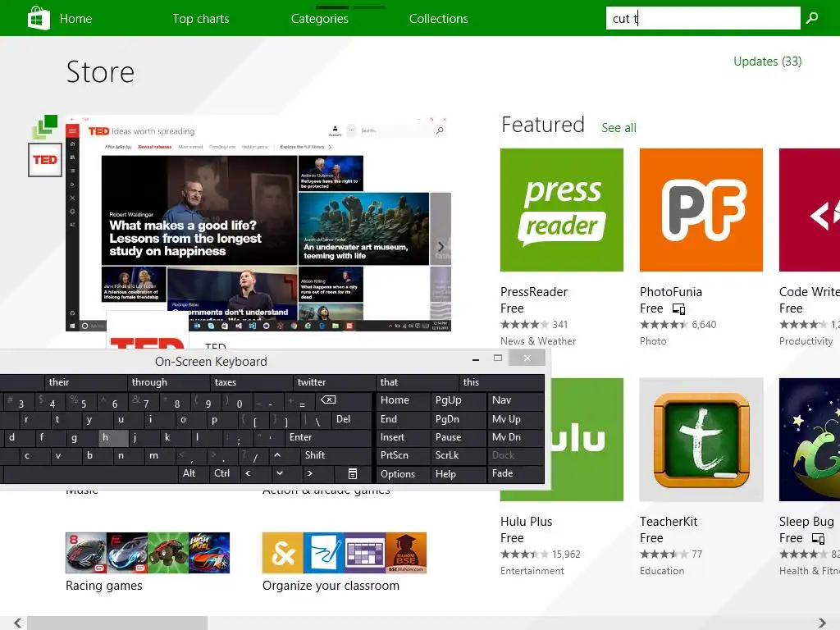Open the TED app screenshot in spotlight
This screenshot has height=630, width=840.
pos(258,223)
